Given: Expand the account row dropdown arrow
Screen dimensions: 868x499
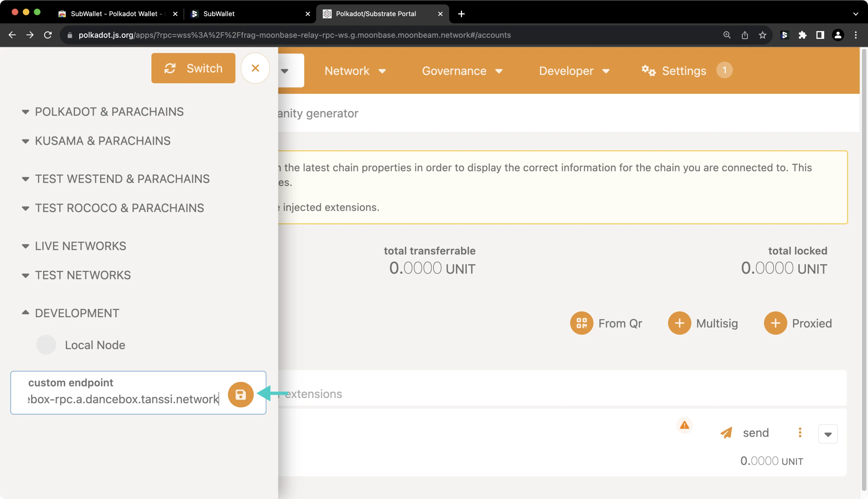Looking at the screenshot, I should pos(828,434).
